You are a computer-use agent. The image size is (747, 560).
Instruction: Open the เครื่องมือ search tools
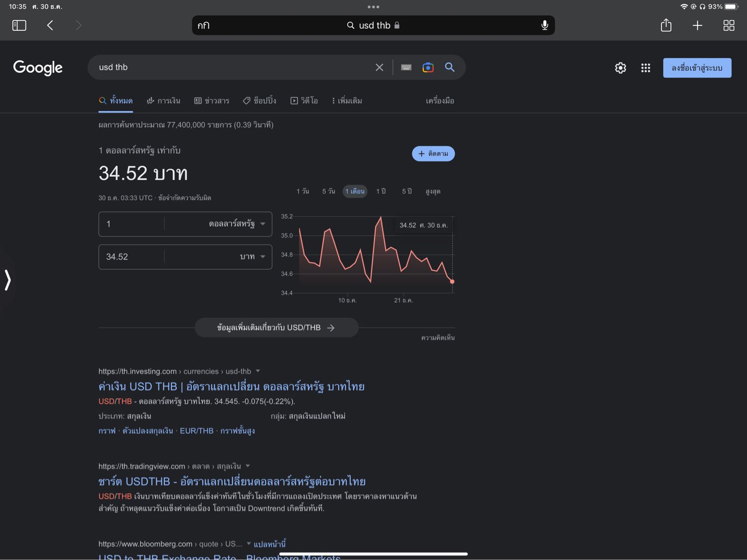(440, 101)
